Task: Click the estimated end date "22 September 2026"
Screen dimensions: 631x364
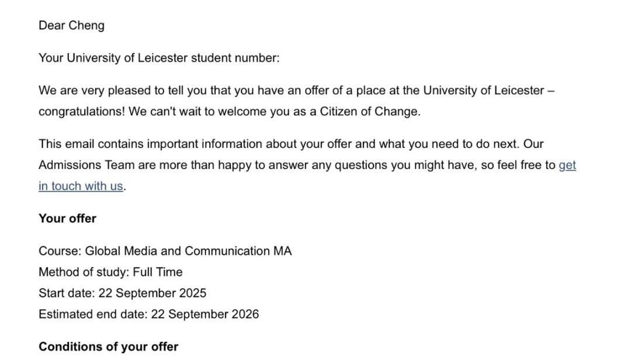Action: point(204,314)
